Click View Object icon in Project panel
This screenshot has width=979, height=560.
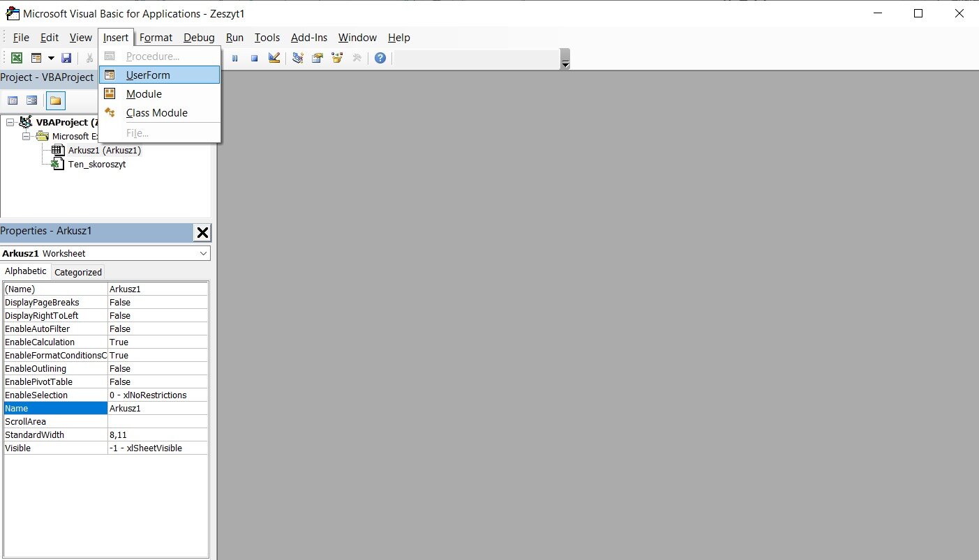[32, 100]
